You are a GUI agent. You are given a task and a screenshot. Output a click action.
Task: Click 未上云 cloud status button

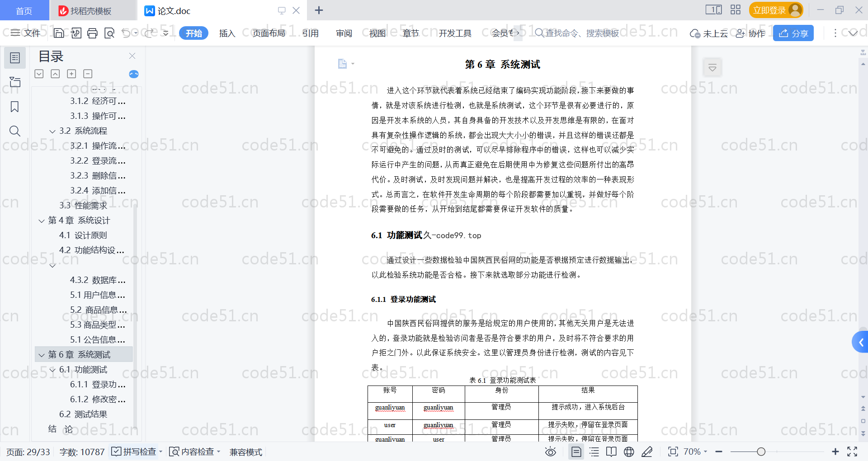708,33
